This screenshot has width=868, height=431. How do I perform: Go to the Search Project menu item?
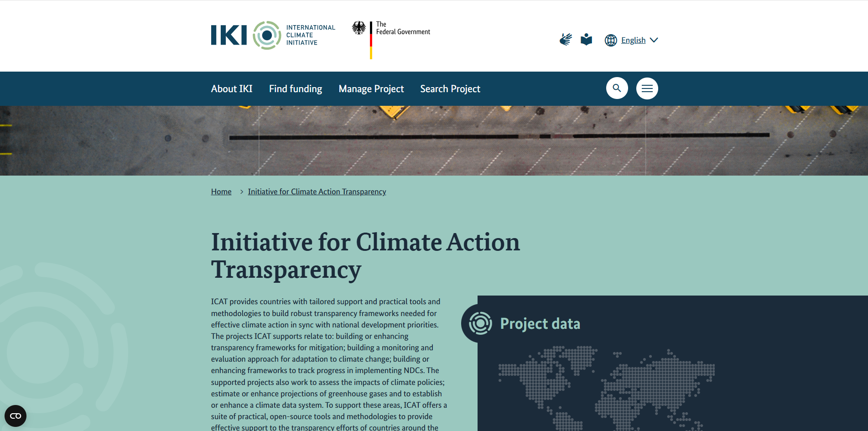click(x=450, y=89)
